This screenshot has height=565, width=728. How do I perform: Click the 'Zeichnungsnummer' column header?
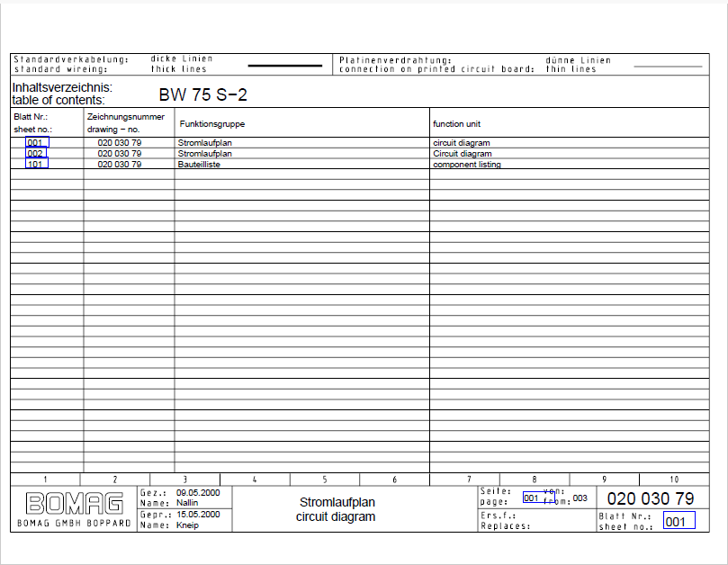(126, 117)
